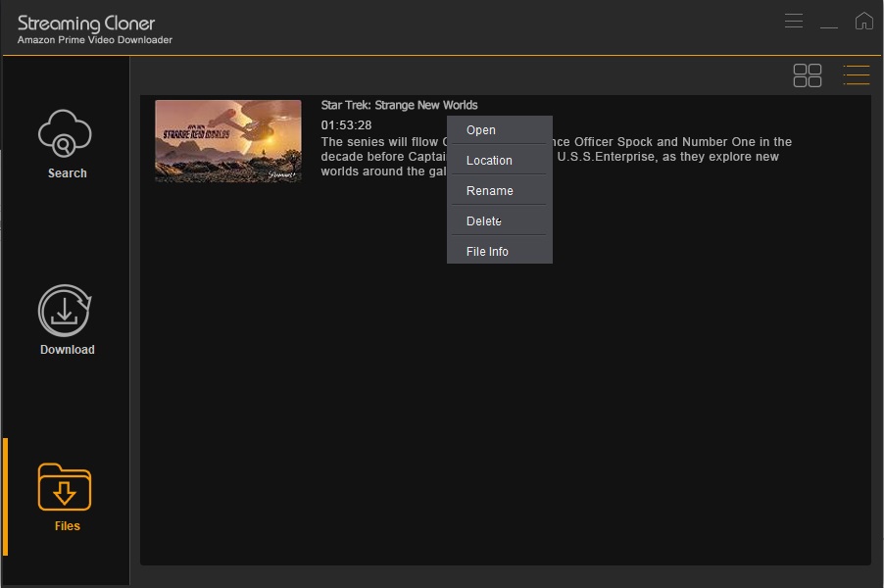Pick File Info from the context menu
The image size is (884, 588).
(500, 252)
